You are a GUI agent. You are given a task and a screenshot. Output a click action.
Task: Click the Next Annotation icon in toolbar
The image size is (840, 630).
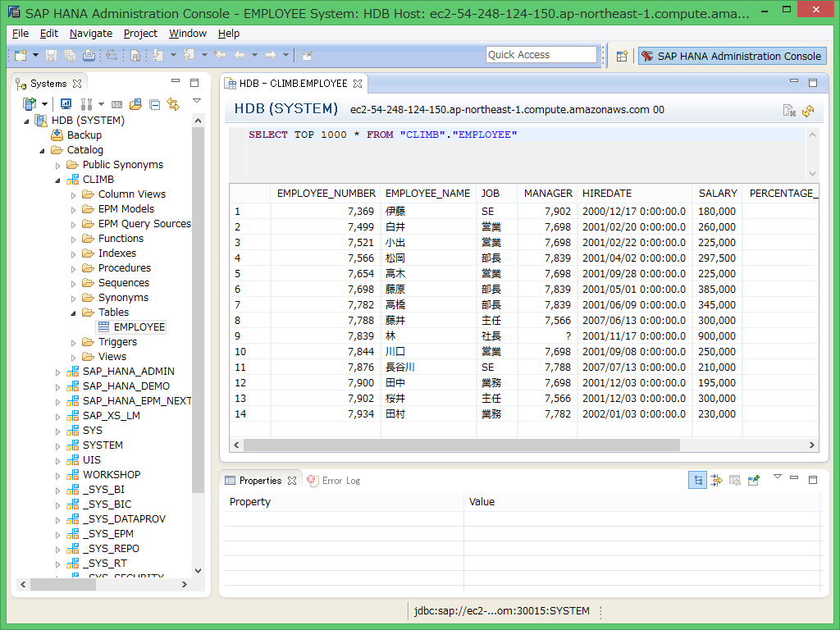coord(157,55)
